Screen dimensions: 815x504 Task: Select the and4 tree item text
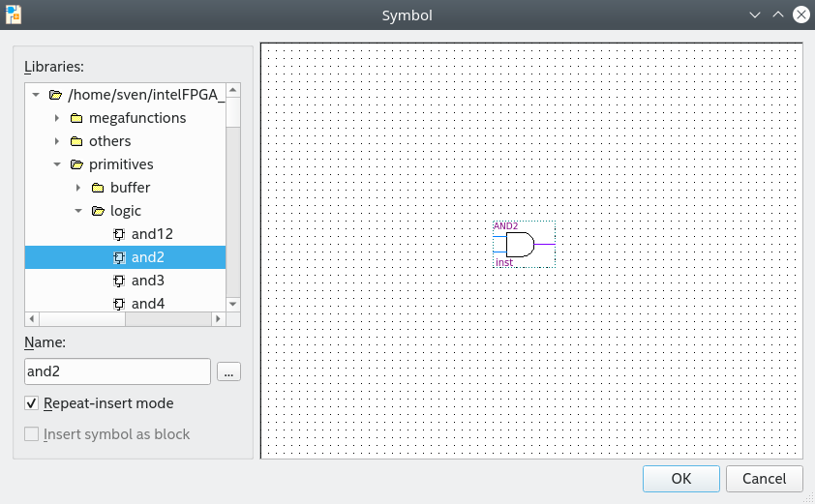pyautogui.click(x=148, y=304)
